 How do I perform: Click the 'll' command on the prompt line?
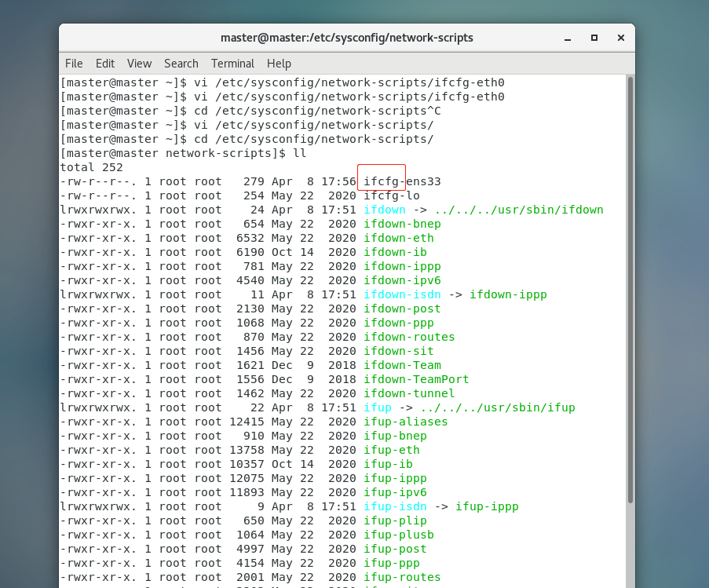[x=300, y=154]
